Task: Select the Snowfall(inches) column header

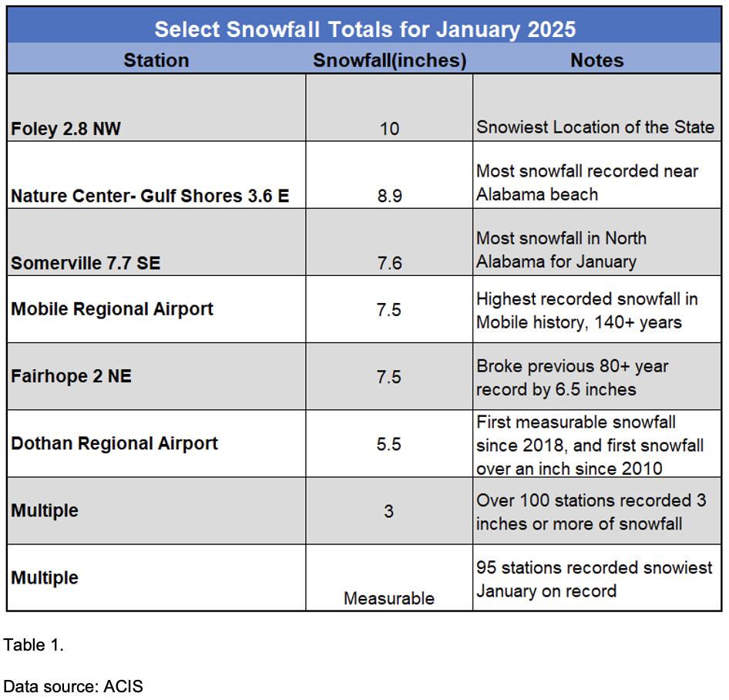Action: pyautogui.click(x=389, y=60)
